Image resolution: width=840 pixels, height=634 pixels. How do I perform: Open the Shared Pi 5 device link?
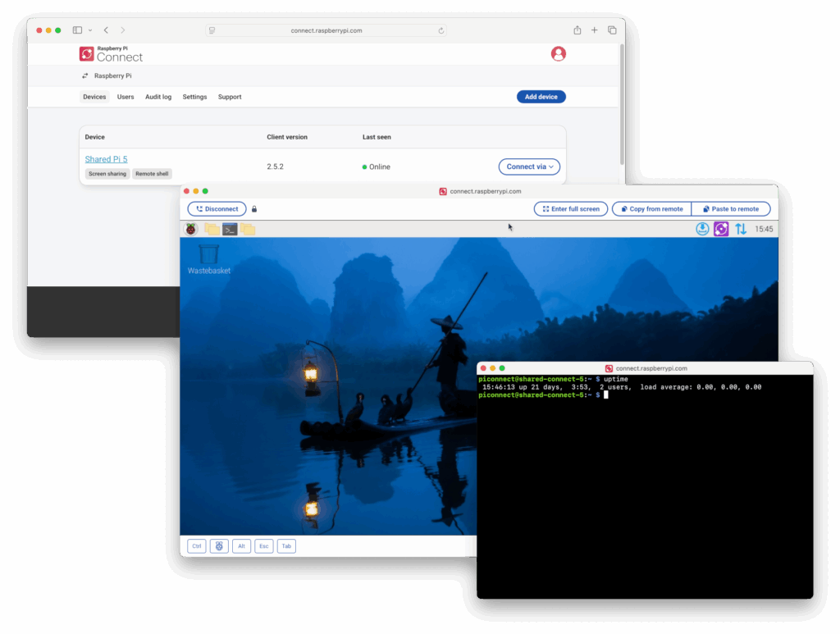click(106, 159)
